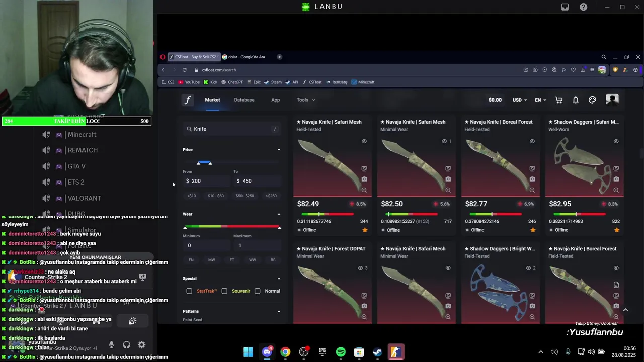Toggle watch eye on Shadow Daggers Bright Water
The height and width of the screenshot is (362, 644).
tap(528, 268)
